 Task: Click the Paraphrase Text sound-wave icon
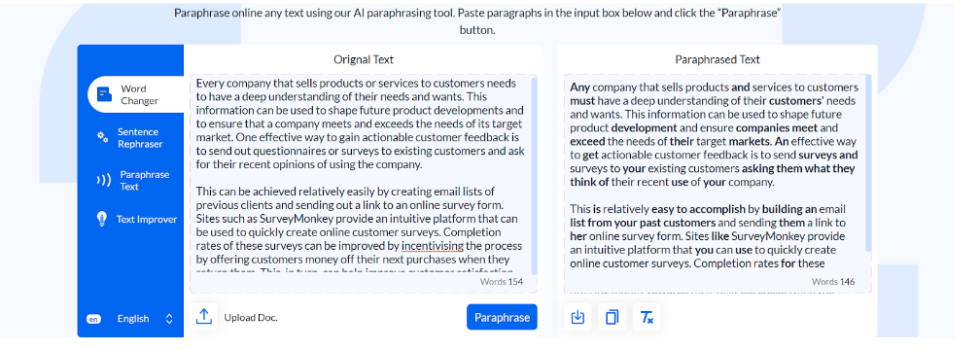(104, 181)
